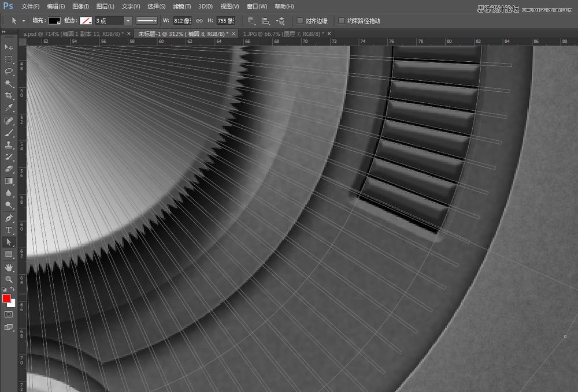Select the Zoom tool
Viewport: 578px width, 392px height.
pos(9,279)
